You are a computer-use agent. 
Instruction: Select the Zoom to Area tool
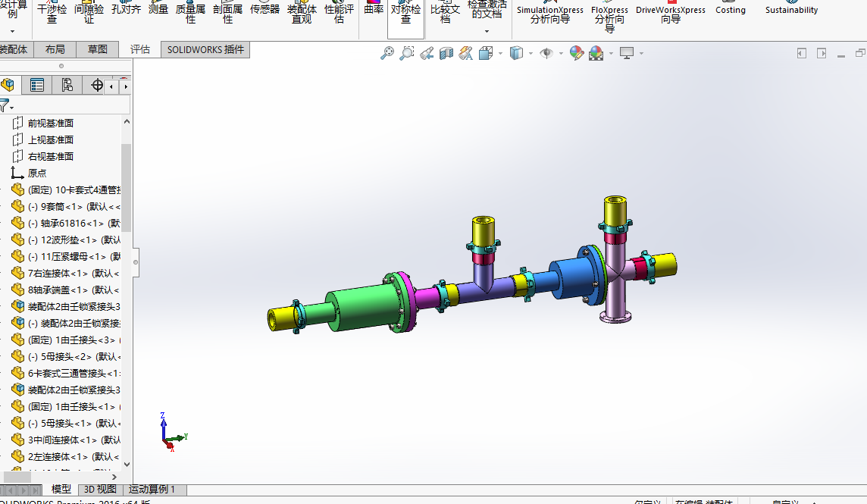[407, 53]
